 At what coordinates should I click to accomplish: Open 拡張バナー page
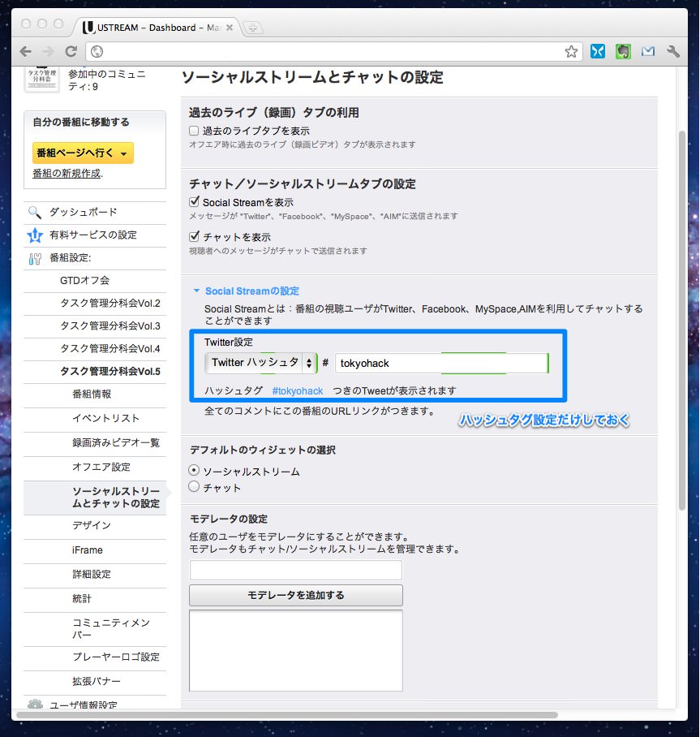pyautogui.click(x=97, y=682)
